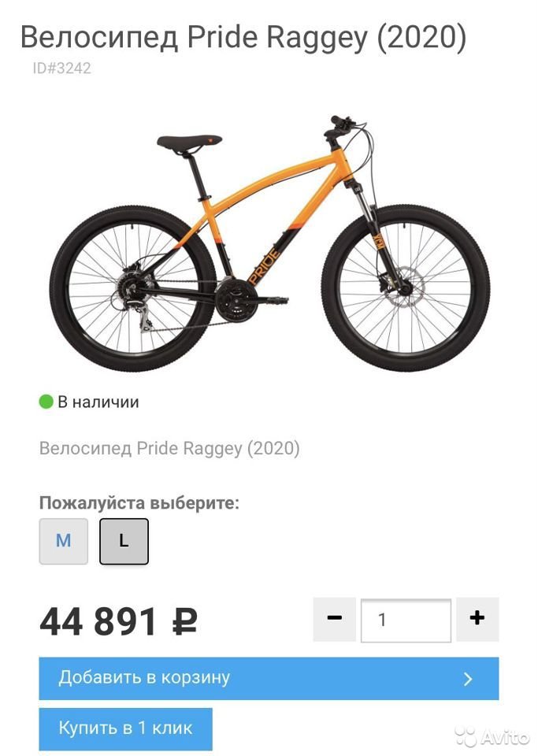Click the arrow chevron on cart button
This screenshot has height=756, width=538.
[468, 679]
